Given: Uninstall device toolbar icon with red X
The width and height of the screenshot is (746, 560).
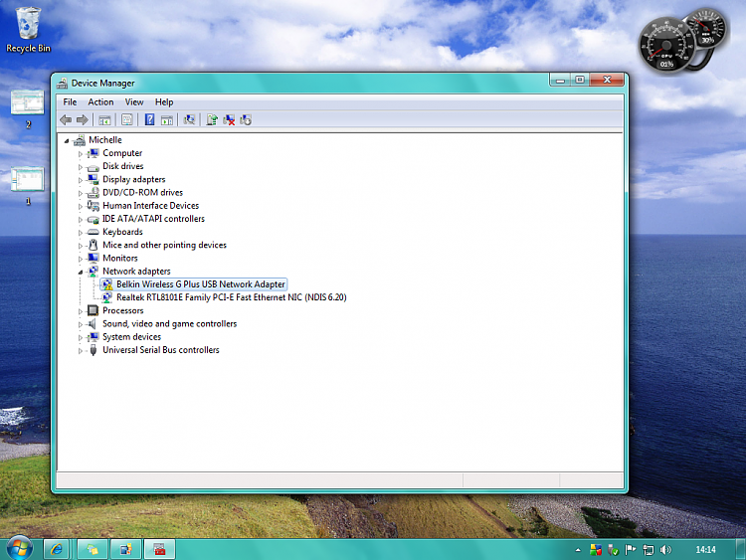Looking at the screenshot, I should point(229,120).
